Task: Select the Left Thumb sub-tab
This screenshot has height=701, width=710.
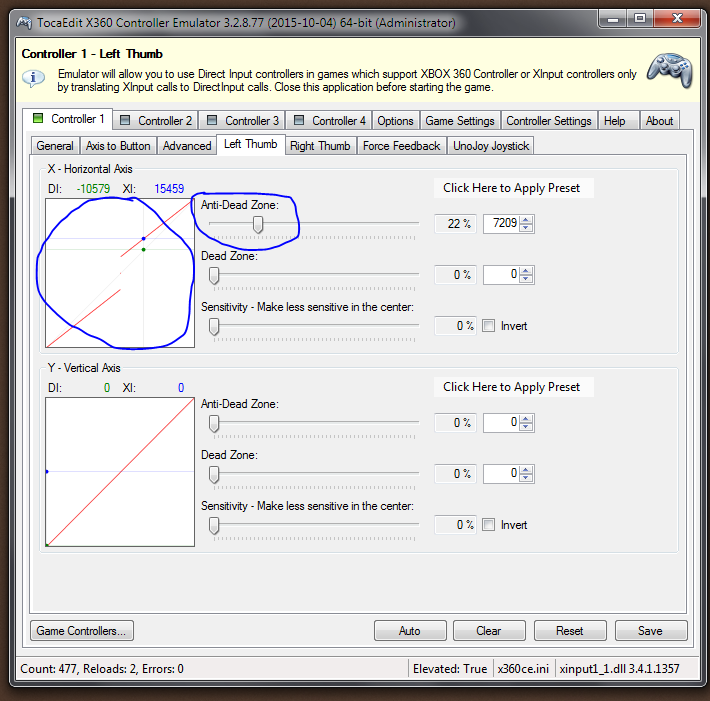Action: tap(250, 144)
